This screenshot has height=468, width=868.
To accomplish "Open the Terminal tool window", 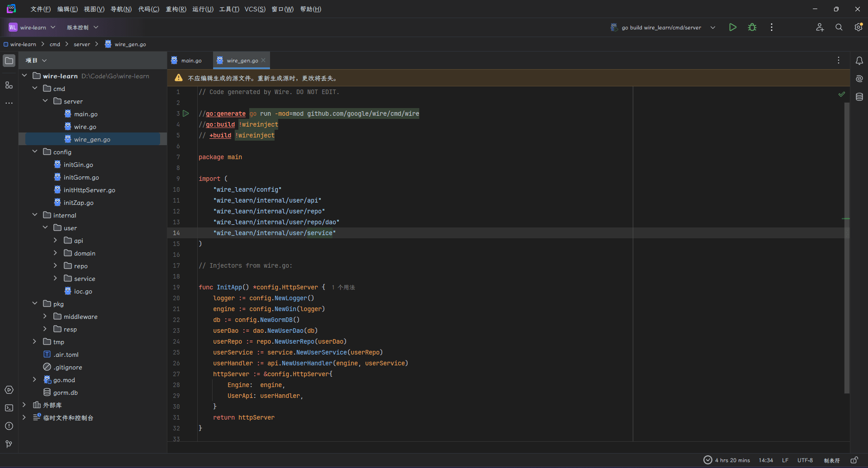I will click(x=9, y=408).
